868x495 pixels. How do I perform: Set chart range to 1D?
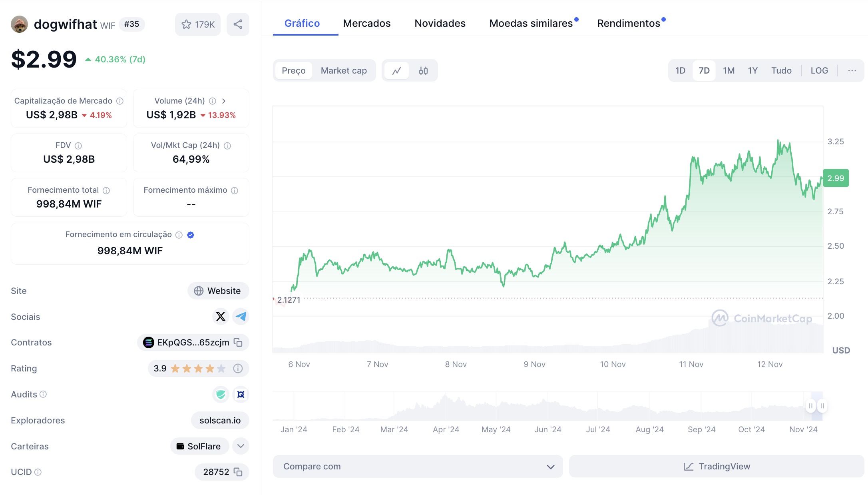click(681, 71)
